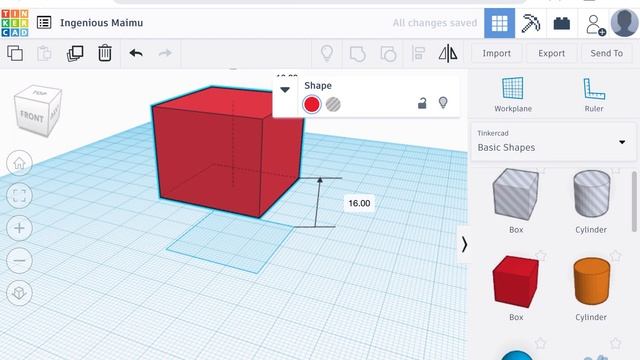
Task: Select the Hole striped option
Action: (x=333, y=104)
